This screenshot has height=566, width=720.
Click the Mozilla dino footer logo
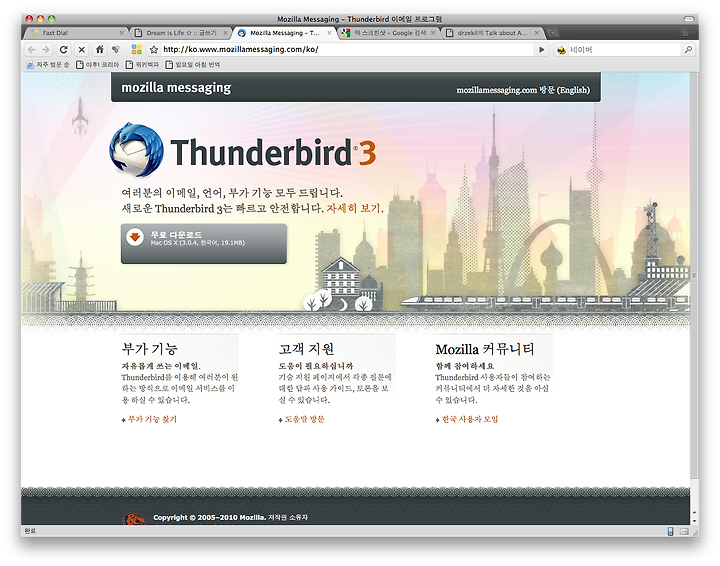click(135, 519)
